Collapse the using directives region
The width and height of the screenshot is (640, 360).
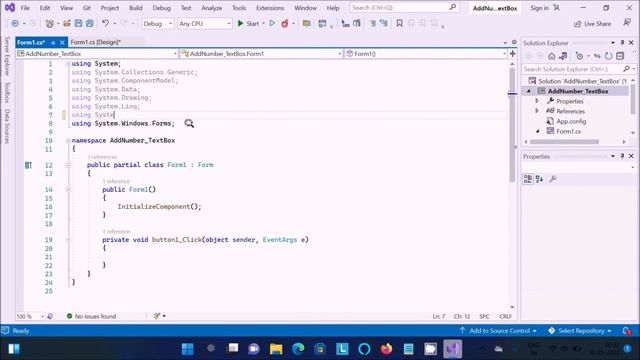[68, 64]
